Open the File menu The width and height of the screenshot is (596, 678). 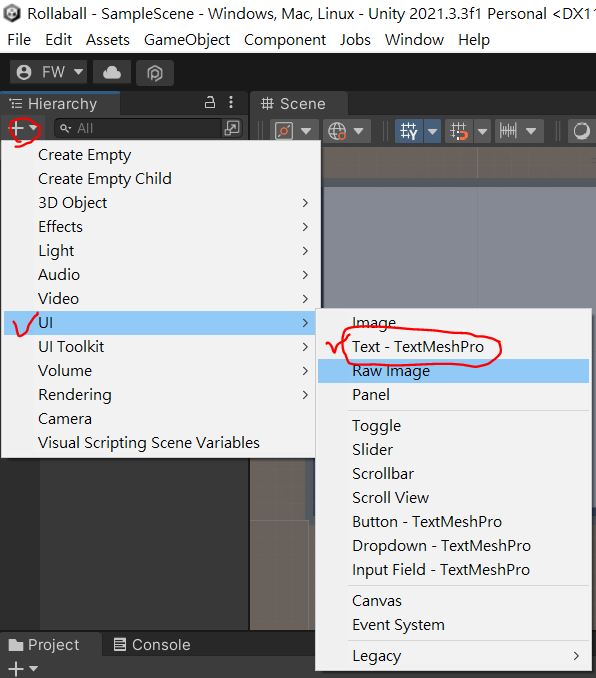[x=19, y=40]
